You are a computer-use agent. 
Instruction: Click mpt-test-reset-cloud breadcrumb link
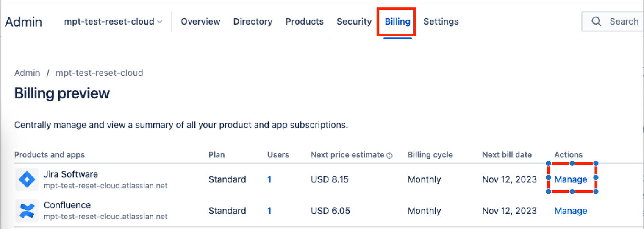pyautogui.click(x=99, y=73)
